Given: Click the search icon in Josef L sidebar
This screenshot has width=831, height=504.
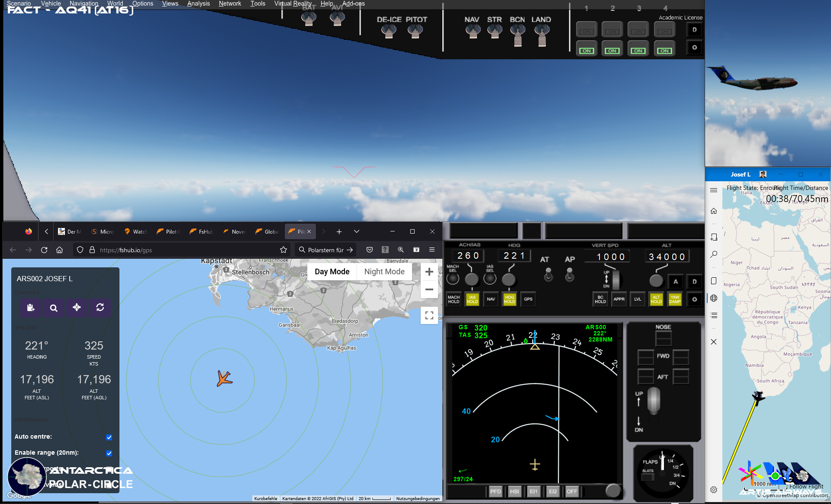Looking at the screenshot, I should (x=714, y=254).
